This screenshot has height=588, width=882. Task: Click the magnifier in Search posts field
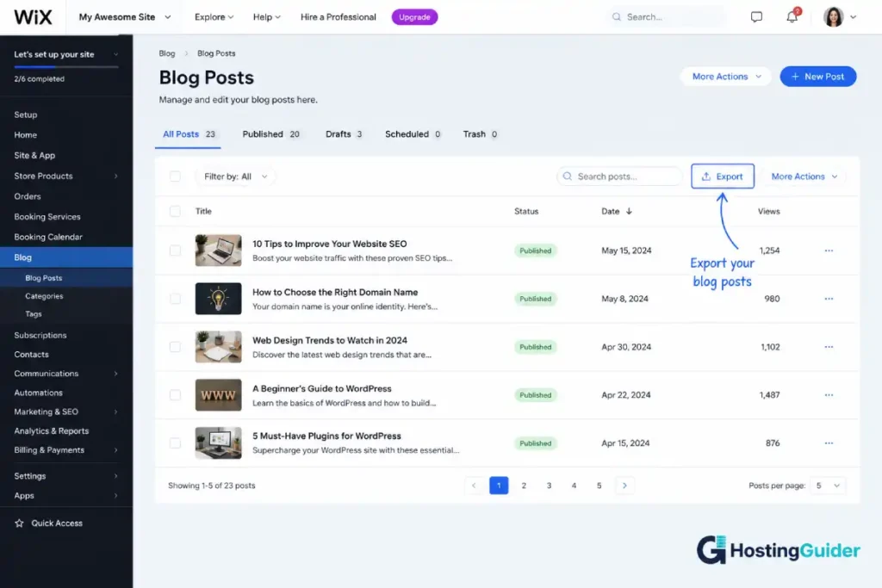(568, 176)
